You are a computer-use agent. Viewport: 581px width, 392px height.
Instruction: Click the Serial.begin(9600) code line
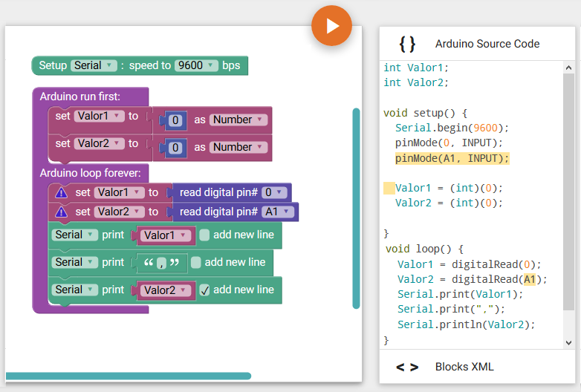point(452,128)
